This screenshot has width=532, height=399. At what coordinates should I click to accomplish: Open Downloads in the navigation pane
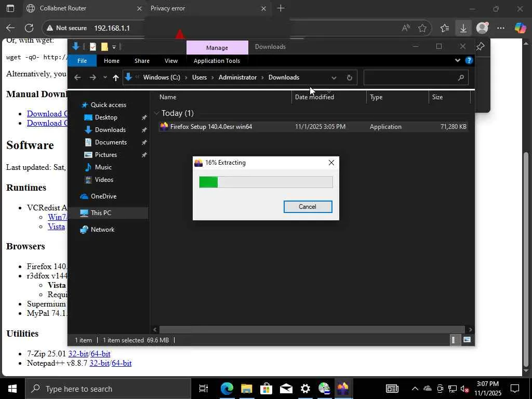[x=110, y=130]
